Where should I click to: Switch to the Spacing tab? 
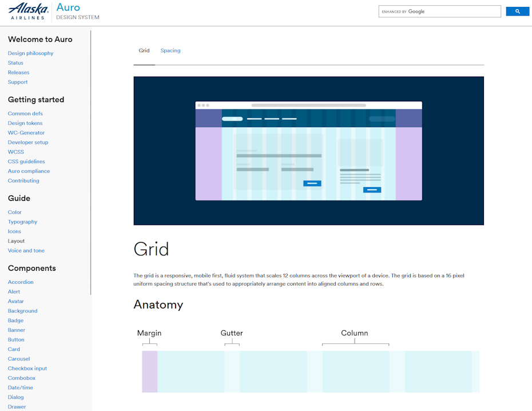point(170,50)
